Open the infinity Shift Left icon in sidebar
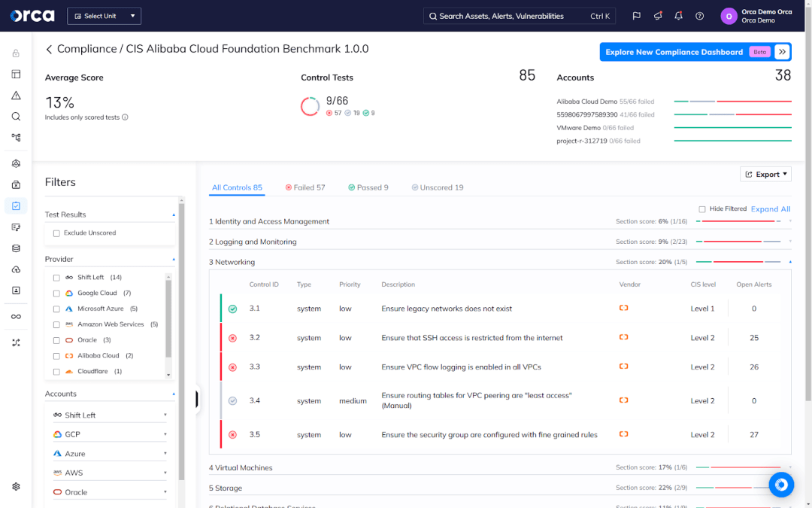The height and width of the screenshot is (508, 812). (x=16, y=317)
